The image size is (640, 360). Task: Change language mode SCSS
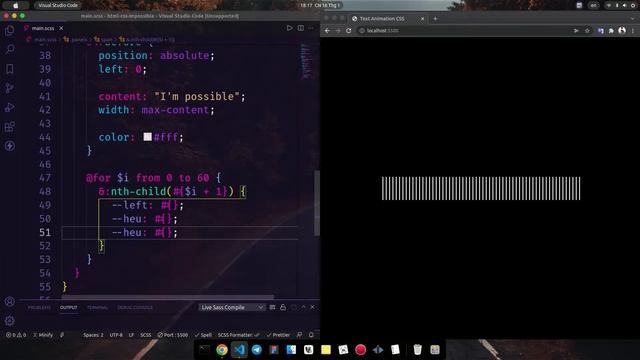(146, 335)
